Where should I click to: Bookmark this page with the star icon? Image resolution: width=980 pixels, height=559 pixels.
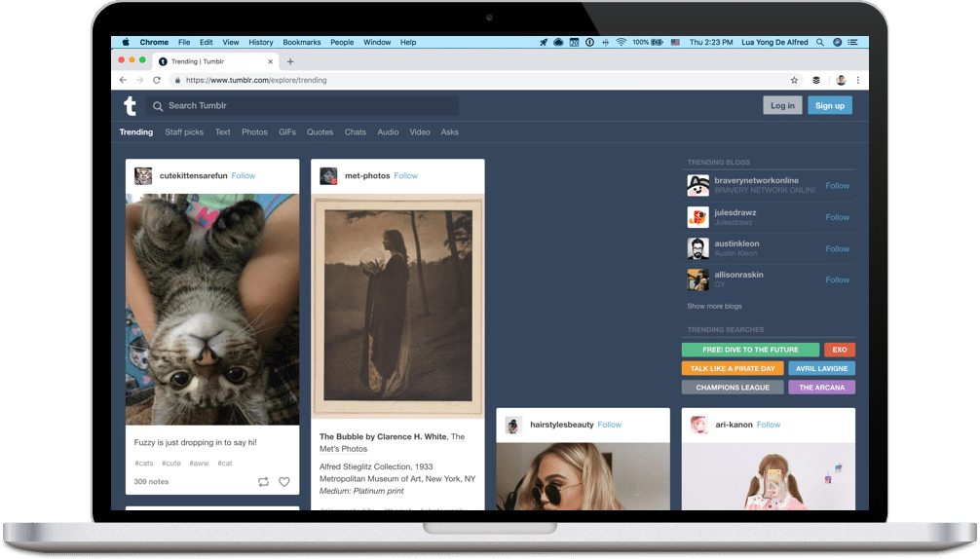(794, 80)
